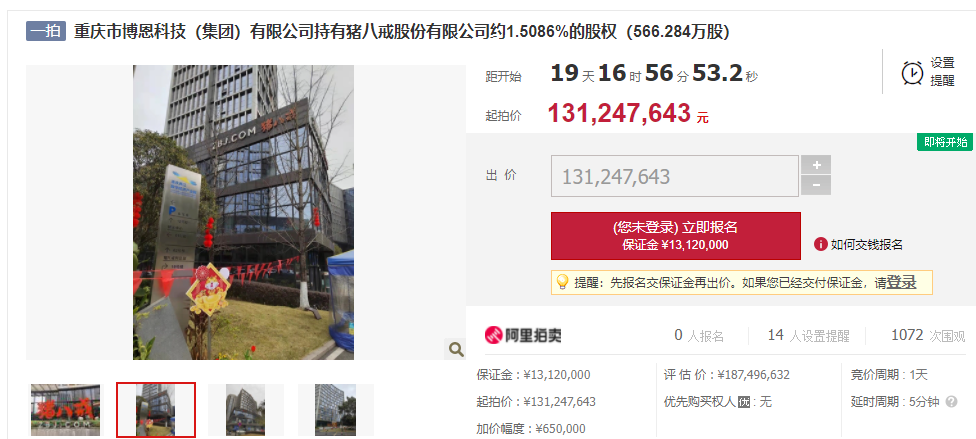Image resolution: width=976 pixels, height=439 pixels.
Task: Click the 优 priority buyer badge icon
Action: [x=744, y=402]
